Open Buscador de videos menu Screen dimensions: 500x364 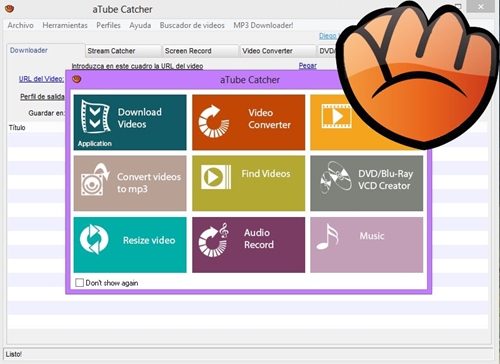(192, 25)
